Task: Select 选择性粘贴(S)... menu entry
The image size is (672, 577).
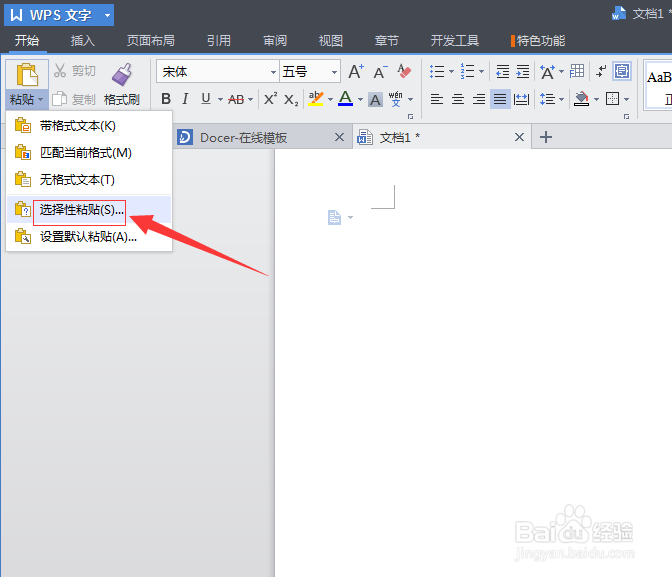Action: 89,210
